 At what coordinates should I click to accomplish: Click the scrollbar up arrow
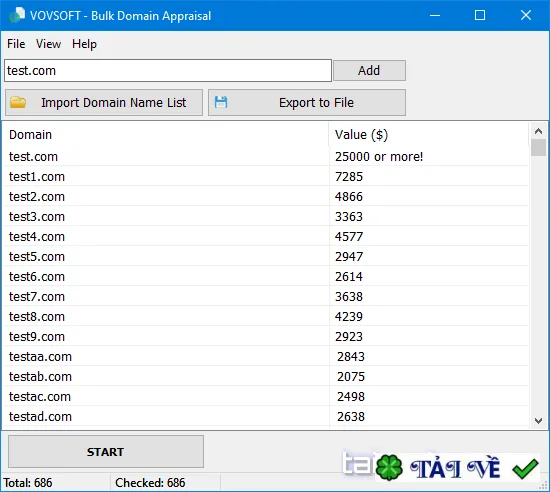538,131
